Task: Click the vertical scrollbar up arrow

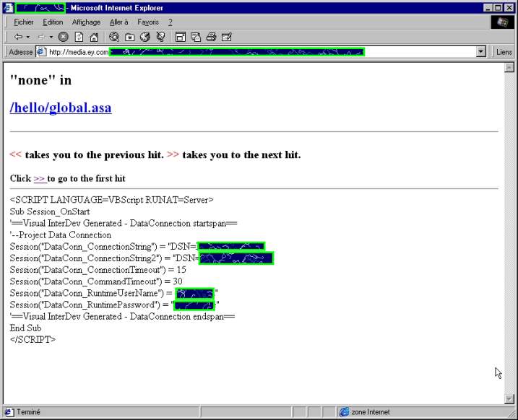Action: (x=509, y=68)
